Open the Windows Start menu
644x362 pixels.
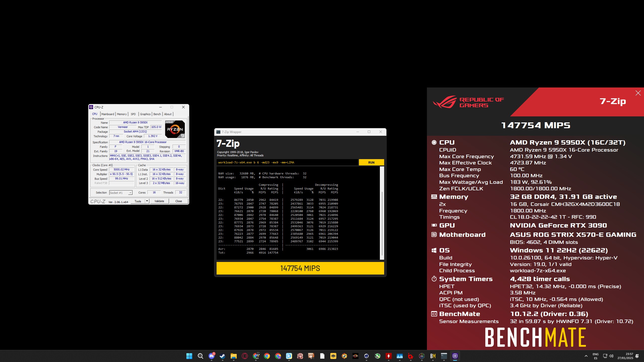189,356
